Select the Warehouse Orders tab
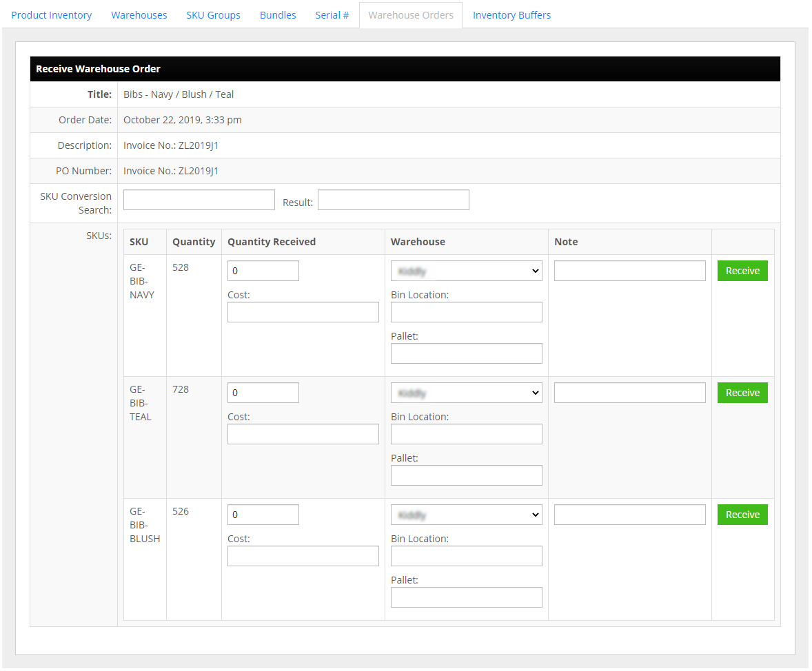The image size is (812, 671). [x=411, y=15]
